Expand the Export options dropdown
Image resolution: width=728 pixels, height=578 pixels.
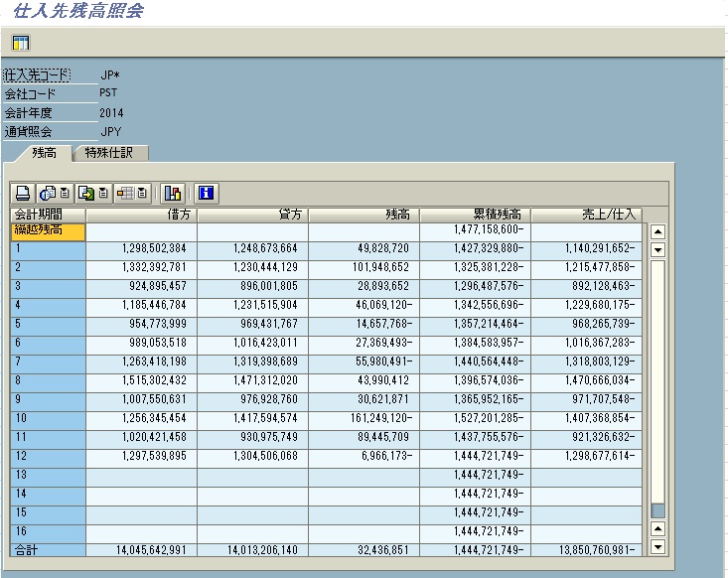click(x=103, y=193)
